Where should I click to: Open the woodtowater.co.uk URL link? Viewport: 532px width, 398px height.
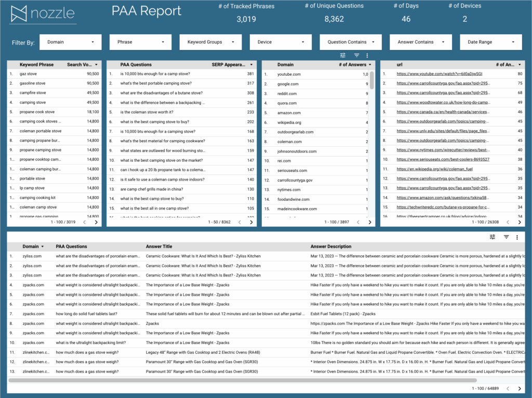tap(443, 102)
